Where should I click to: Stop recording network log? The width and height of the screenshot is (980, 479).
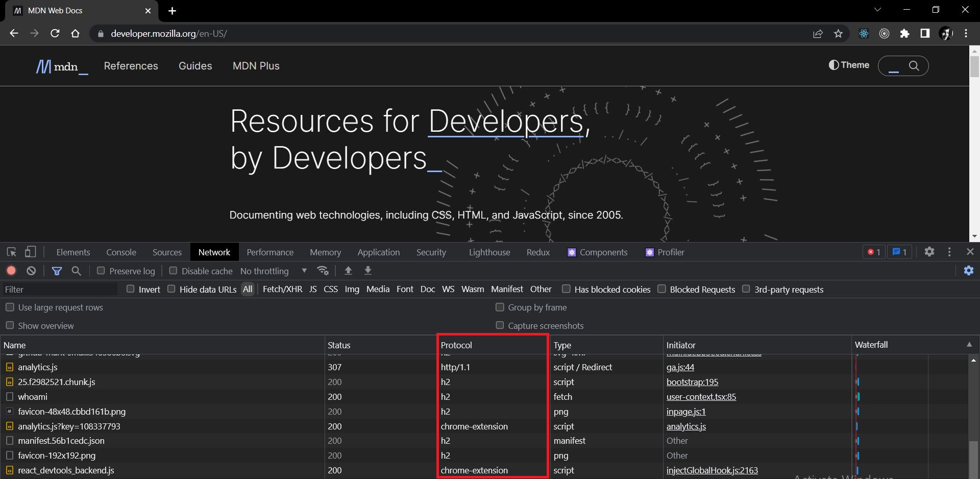coord(11,271)
